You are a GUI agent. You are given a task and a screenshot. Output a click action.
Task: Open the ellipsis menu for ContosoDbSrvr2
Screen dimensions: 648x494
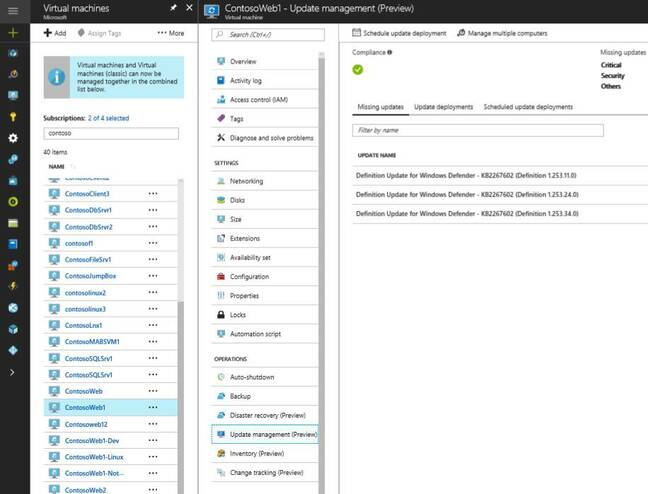click(x=153, y=227)
